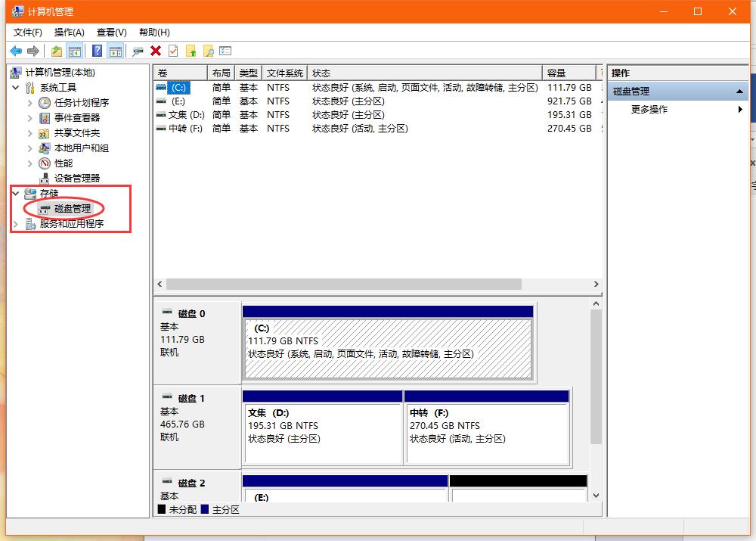Expand the 任务计划程序 node arrow
This screenshot has width=756, height=541.
pyautogui.click(x=30, y=103)
